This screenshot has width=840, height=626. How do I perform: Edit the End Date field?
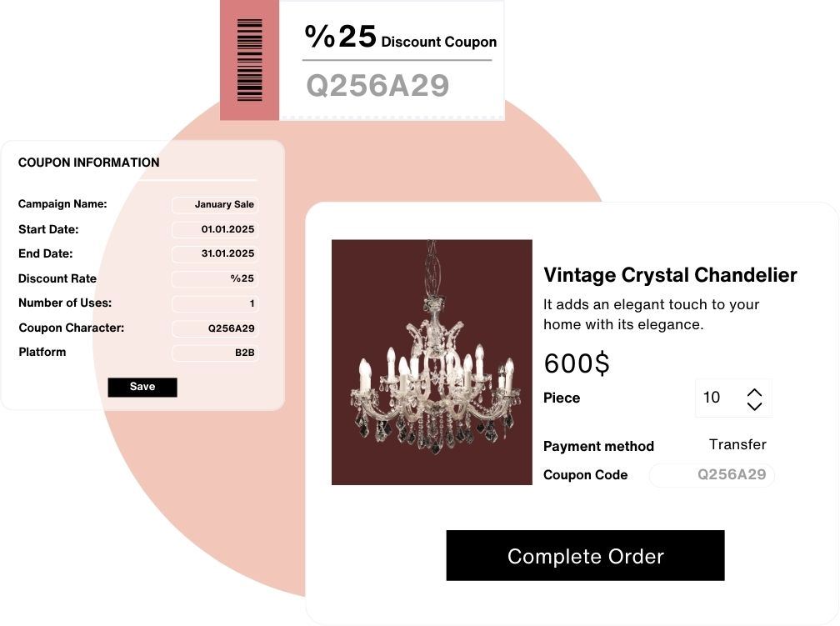coord(215,254)
